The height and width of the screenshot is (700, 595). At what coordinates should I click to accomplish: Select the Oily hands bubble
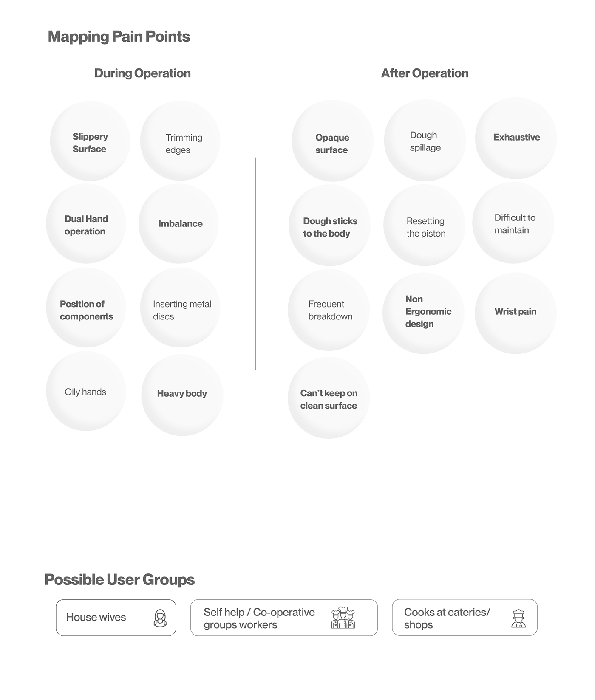[86, 391]
